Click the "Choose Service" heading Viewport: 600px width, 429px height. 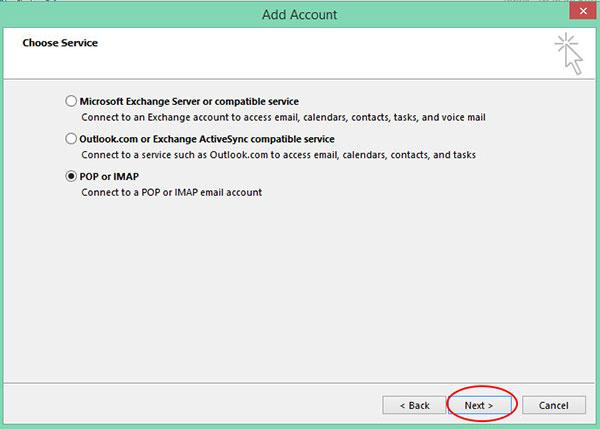[x=60, y=43]
